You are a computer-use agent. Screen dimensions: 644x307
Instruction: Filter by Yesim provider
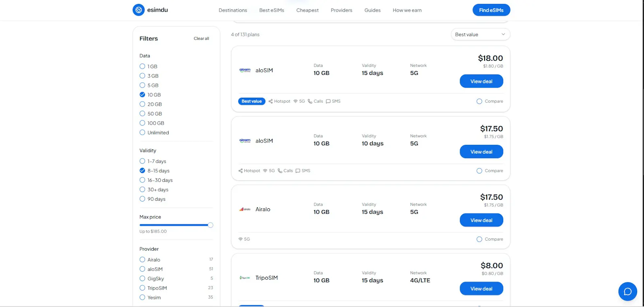[142, 297]
